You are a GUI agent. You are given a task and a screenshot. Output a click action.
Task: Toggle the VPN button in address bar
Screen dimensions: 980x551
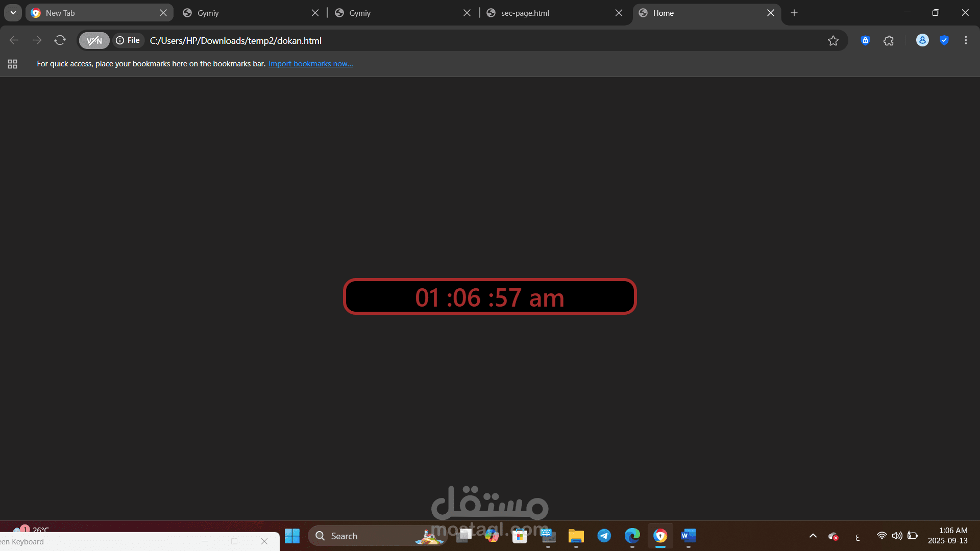[x=94, y=41]
